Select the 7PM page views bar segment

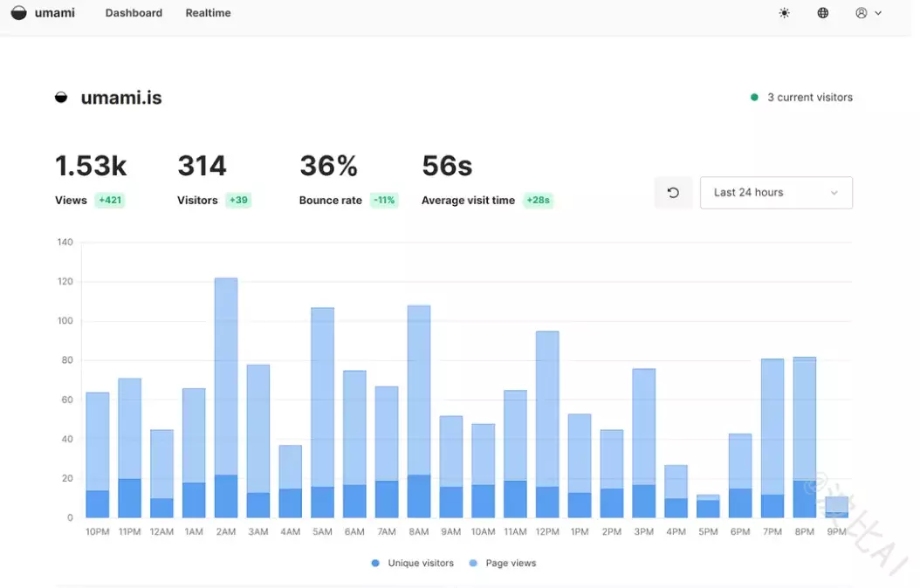[772, 427]
